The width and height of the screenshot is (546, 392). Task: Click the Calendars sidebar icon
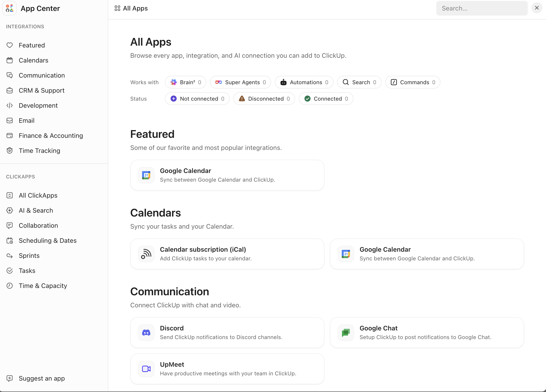point(10,60)
